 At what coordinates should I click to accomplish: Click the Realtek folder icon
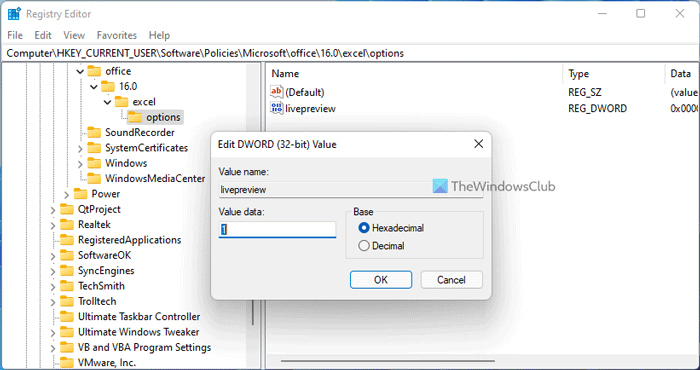pyautogui.click(x=67, y=224)
